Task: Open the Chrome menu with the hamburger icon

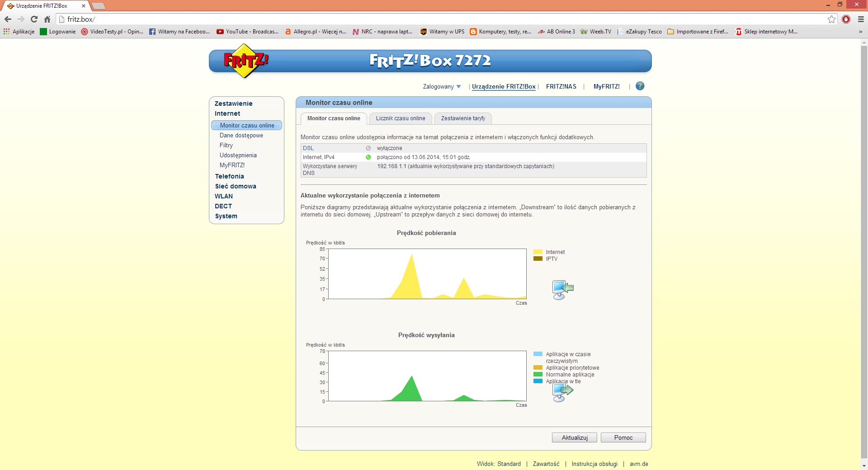Action: tap(860, 19)
